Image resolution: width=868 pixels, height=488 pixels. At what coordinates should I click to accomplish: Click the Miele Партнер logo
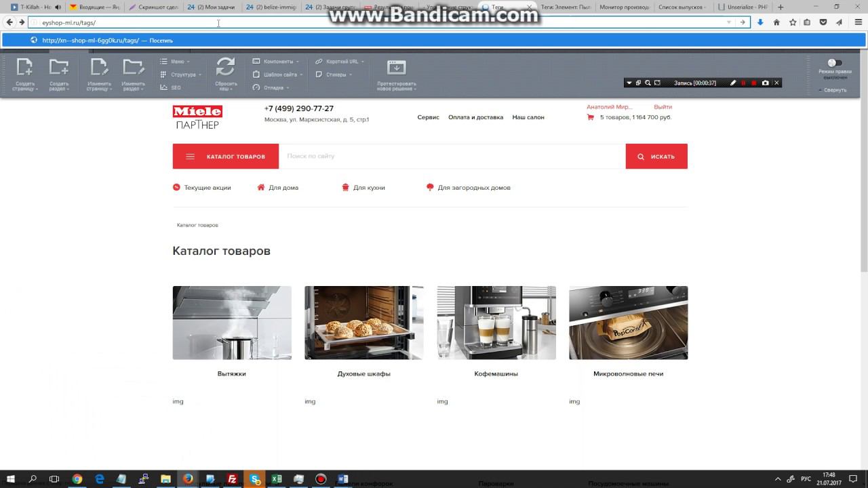197,117
